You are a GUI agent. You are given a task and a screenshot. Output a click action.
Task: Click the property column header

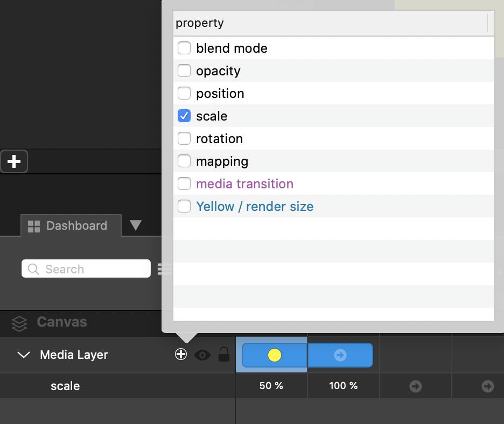pos(330,23)
